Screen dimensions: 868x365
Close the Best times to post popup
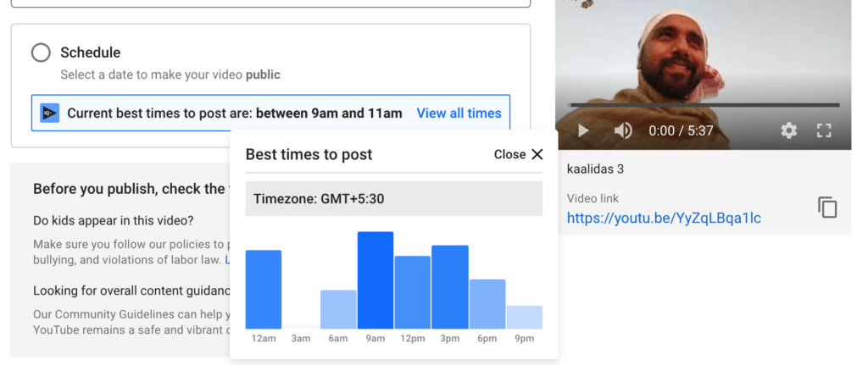coord(518,154)
